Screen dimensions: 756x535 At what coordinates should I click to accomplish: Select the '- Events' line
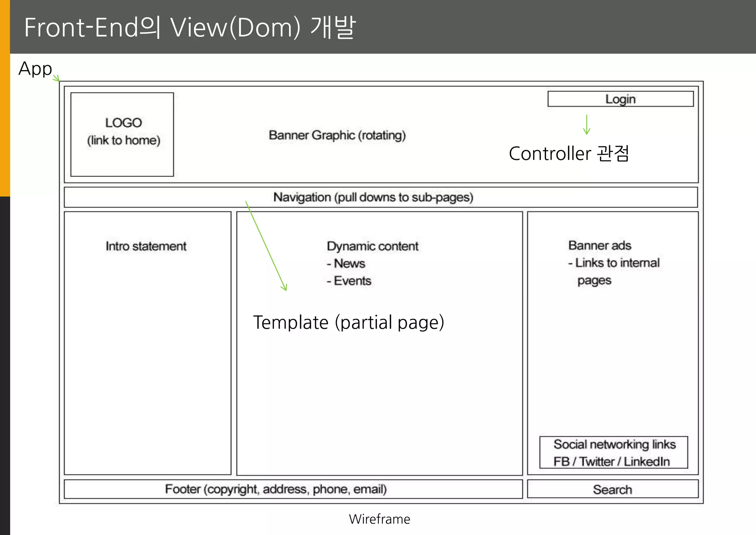click(x=349, y=281)
